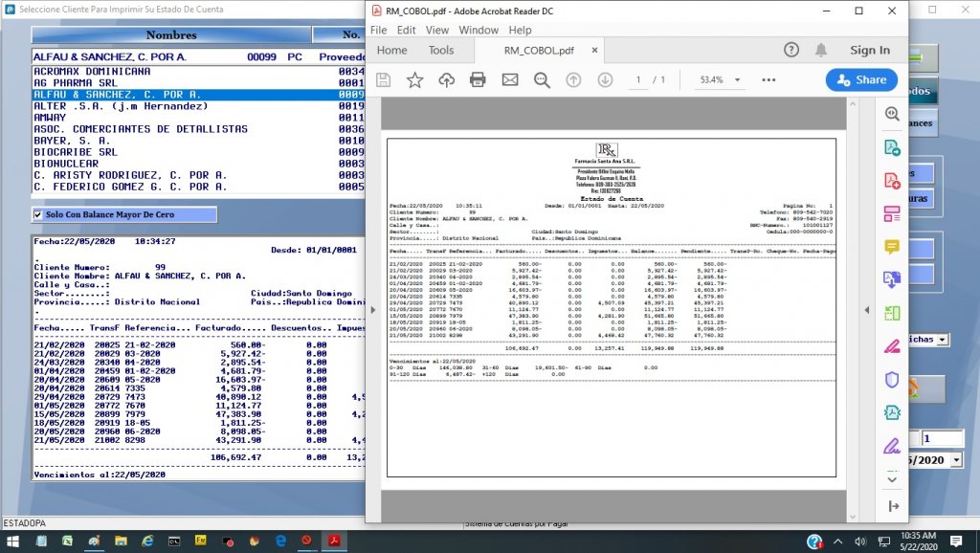Click the blue Share button
The height and width of the screenshot is (553, 980).
(861, 80)
